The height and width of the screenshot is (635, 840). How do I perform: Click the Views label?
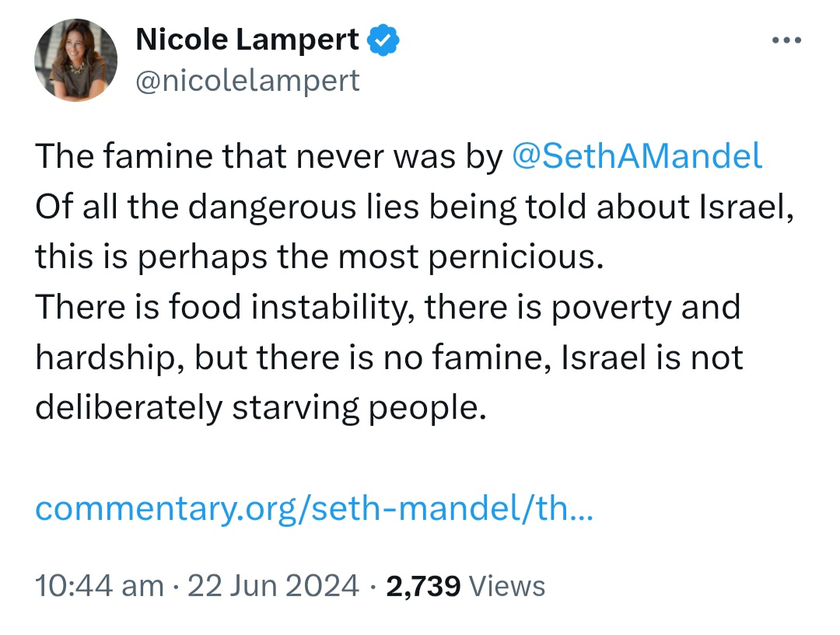[507, 586]
